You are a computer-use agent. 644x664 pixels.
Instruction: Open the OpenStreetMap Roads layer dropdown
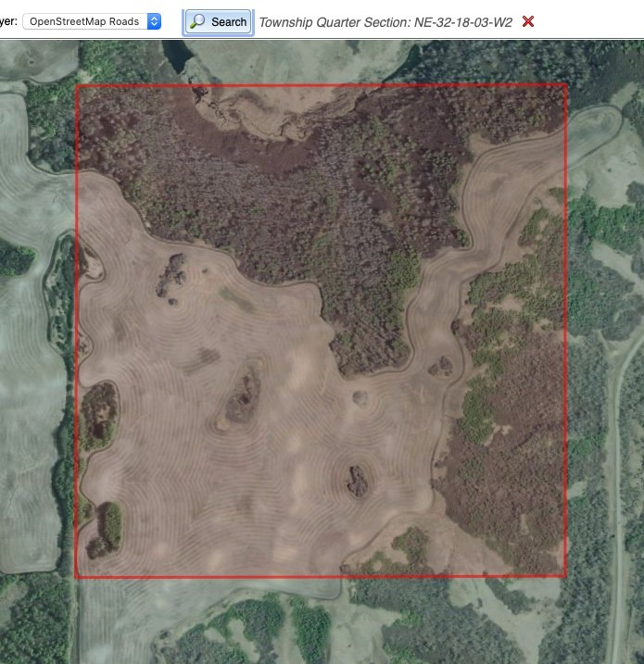[92, 21]
